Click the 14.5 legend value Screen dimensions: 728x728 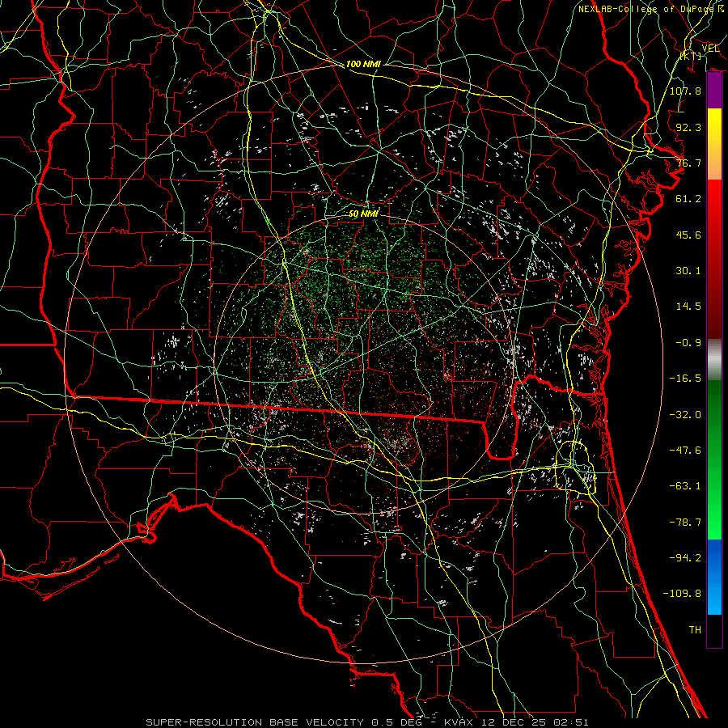pyautogui.click(x=688, y=307)
